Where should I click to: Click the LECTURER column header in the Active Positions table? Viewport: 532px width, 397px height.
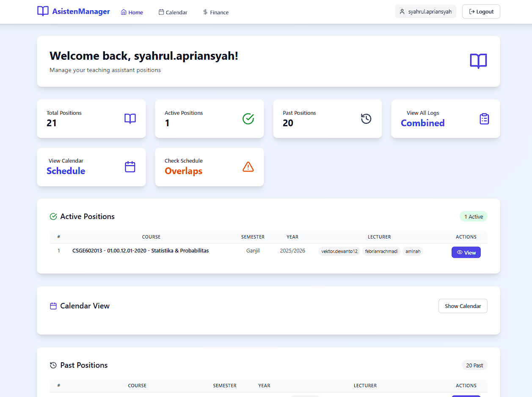pyautogui.click(x=379, y=237)
